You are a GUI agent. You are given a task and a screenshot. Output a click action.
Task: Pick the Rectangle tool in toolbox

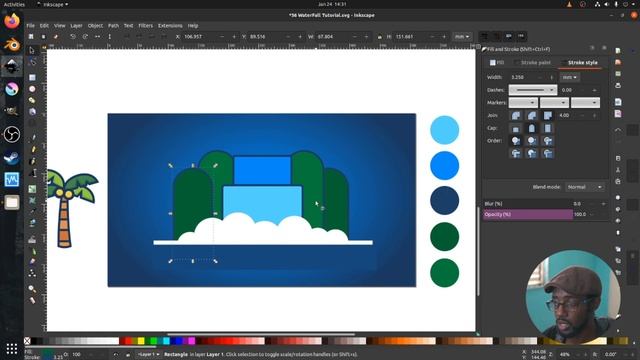(x=32, y=77)
